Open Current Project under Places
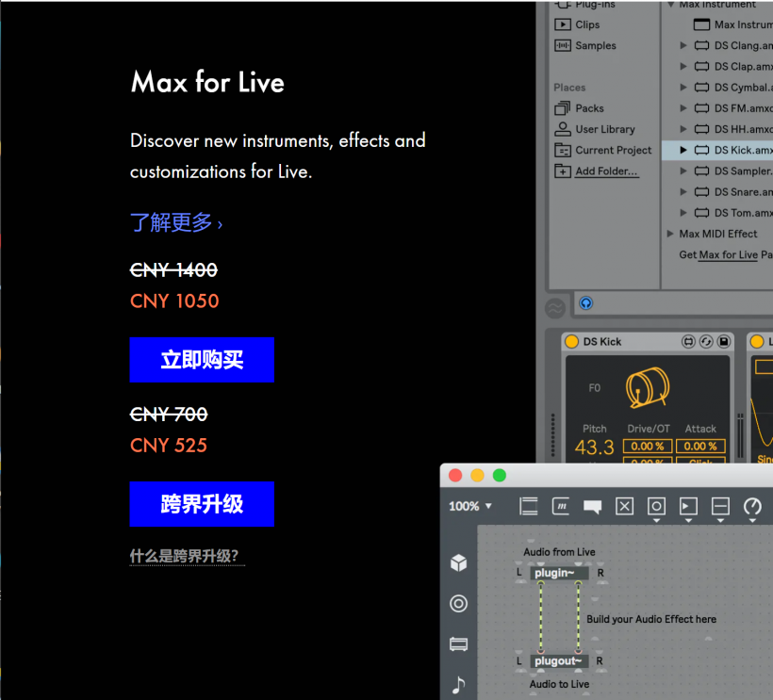 coord(614,150)
